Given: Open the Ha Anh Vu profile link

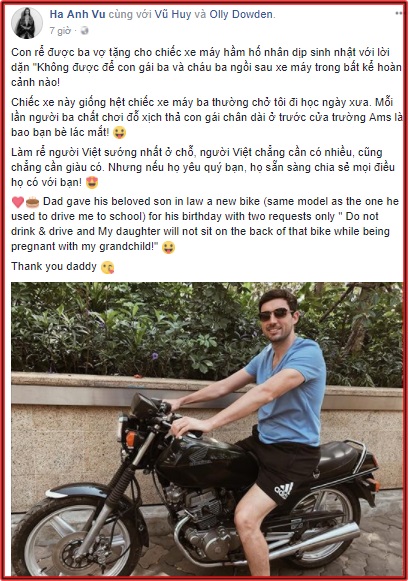Looking at the screenshot, I should point(77,14).
